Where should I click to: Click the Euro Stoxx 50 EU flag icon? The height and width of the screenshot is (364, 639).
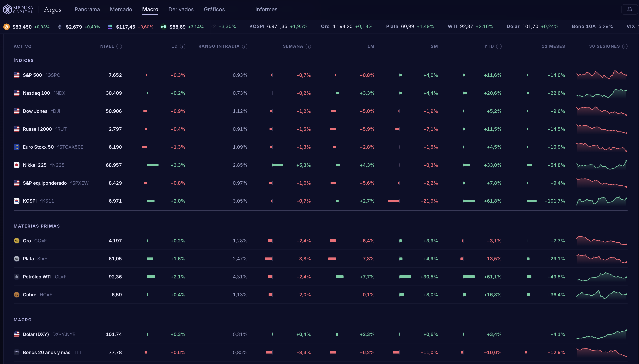pyautogui.click(x=17, y=147)
